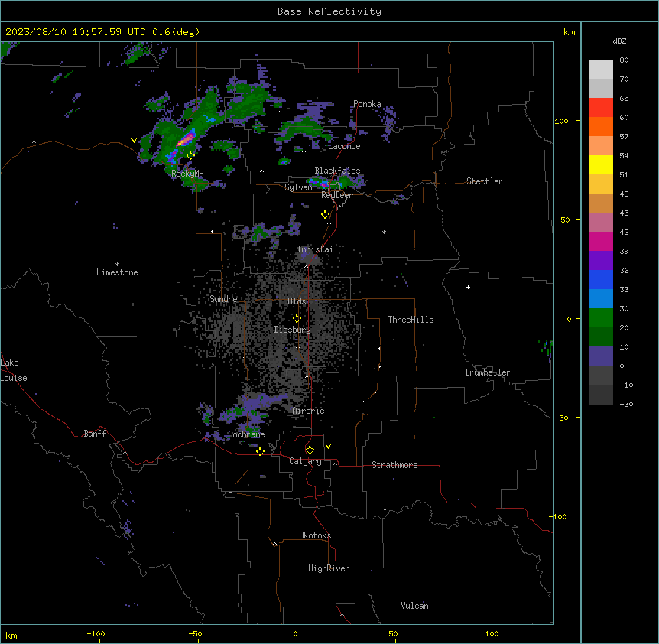The image size is (659, 644).
Task: Click the yellow diamond marker near RockyMH
Action: point(191,155)
